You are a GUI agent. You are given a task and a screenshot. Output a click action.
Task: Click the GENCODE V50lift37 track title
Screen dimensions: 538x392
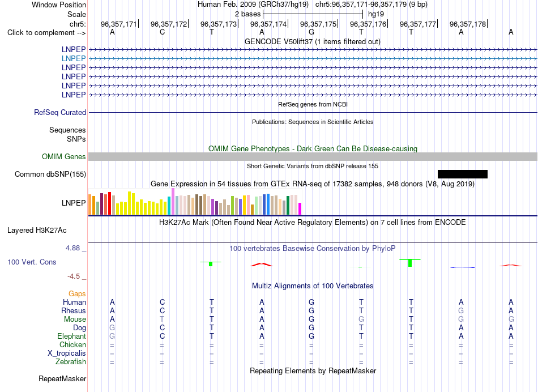click(x=312, y=41)
